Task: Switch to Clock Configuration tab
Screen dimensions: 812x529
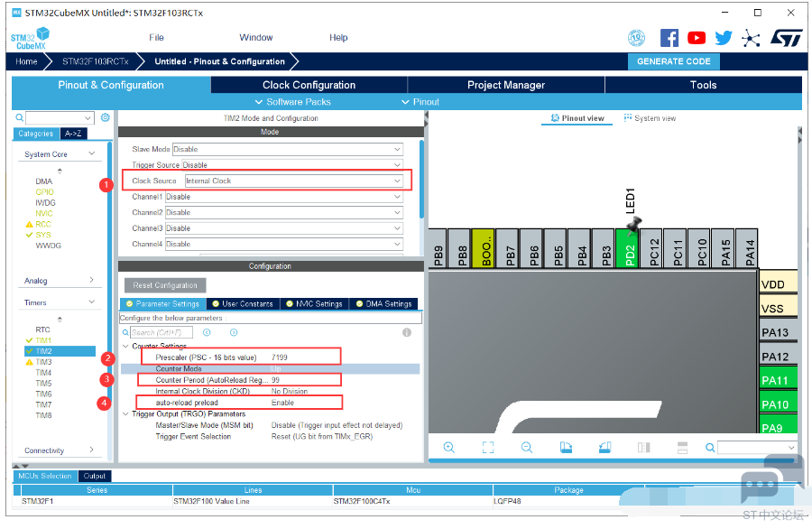Action: [x=309, y=85]
